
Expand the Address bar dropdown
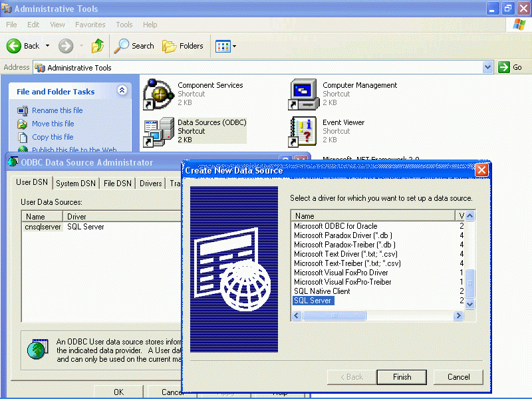point(487,67)
